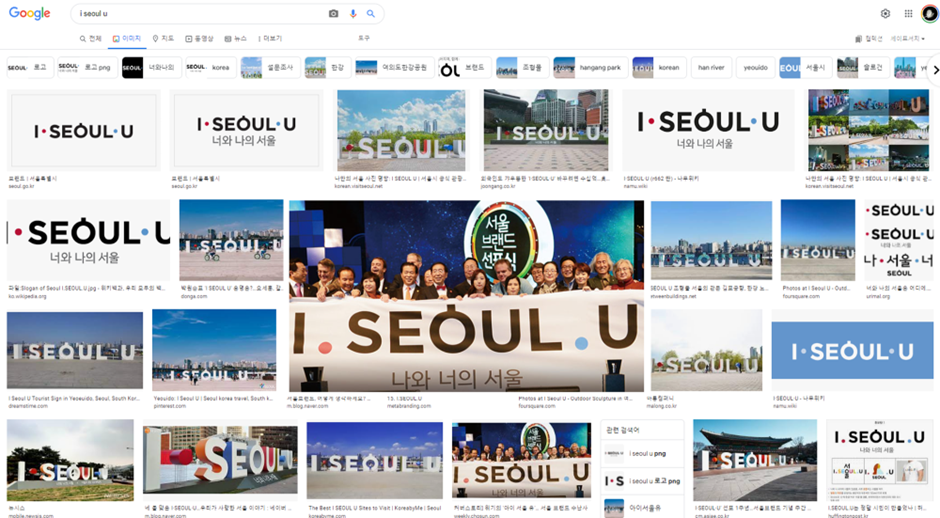Open the Google apps grid
Viewport: 940px width, 518px height.
908,14
